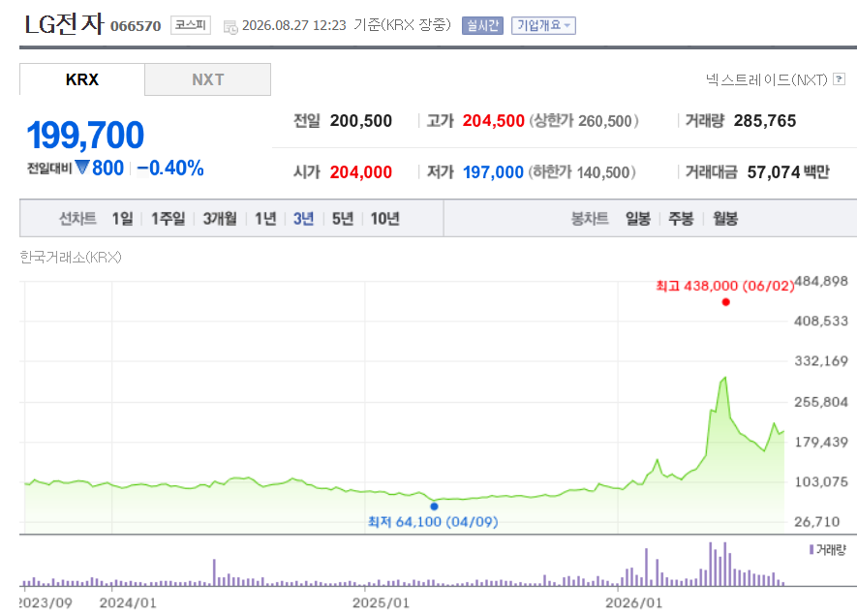
Task: Click the 하한가 140,500 text
Action: coord(582,172)
